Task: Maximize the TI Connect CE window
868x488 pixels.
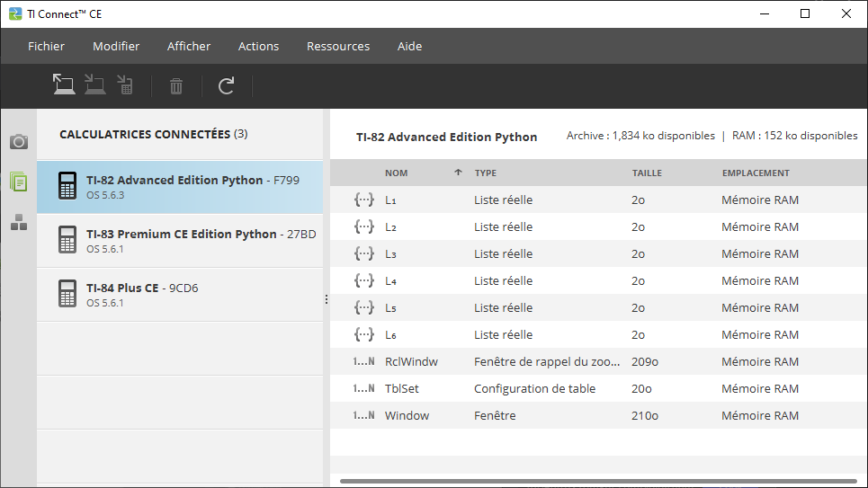Action: click(x=805, y=13)
